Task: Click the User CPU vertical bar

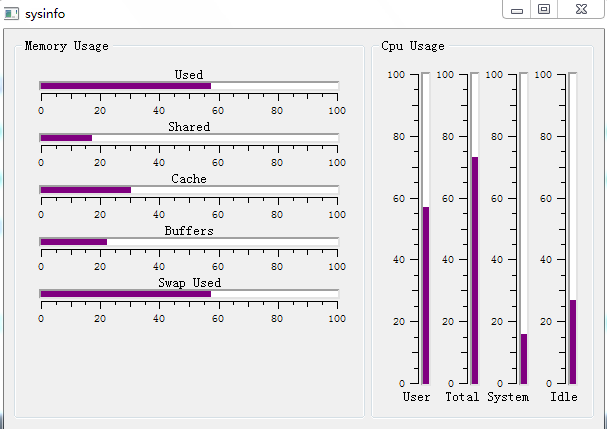Action: 426,228
